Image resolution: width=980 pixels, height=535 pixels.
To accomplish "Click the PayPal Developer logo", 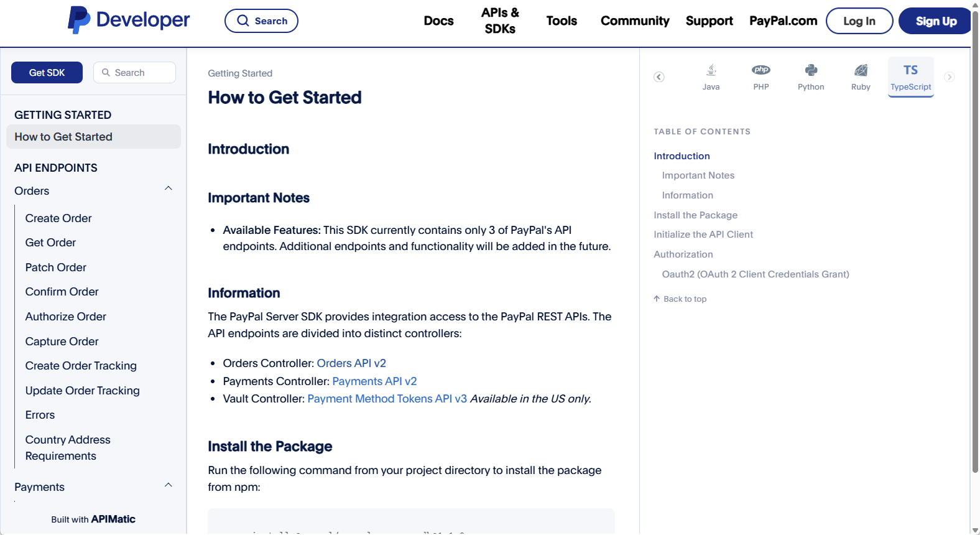I will pyautogui.click(x=129, y=20).
